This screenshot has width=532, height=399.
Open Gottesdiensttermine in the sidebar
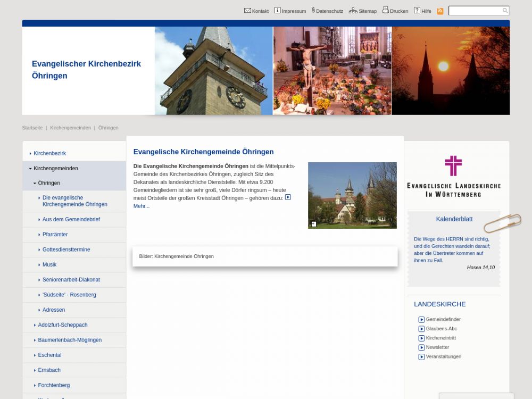(66, 250)
